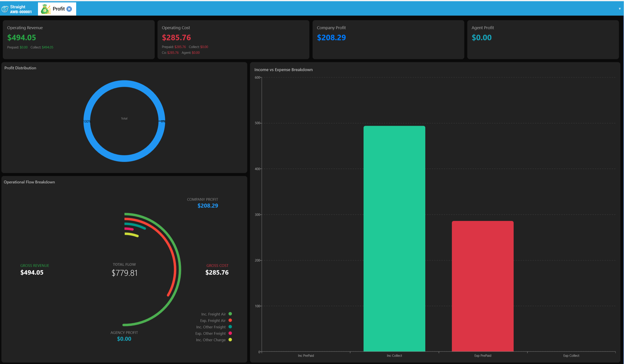Click the GROSS COST $285.76 figure
Image resolution: width=624 pixels, height=364 pixels.
[217, 272]
